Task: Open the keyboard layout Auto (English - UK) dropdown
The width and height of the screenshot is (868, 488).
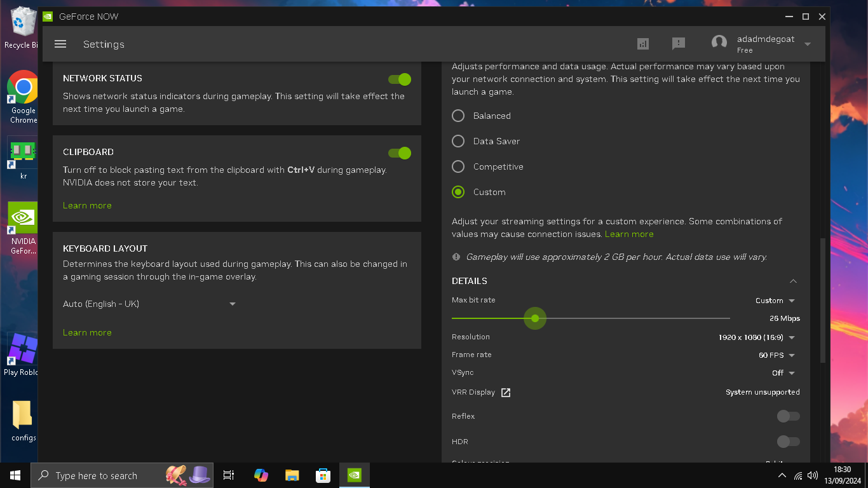Action: click(149, 304)
